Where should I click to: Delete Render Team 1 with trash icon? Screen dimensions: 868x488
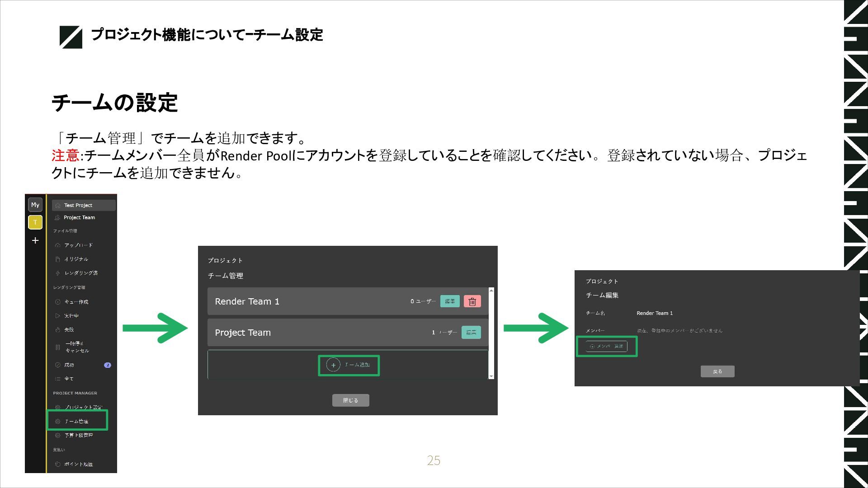click(472, 301)
